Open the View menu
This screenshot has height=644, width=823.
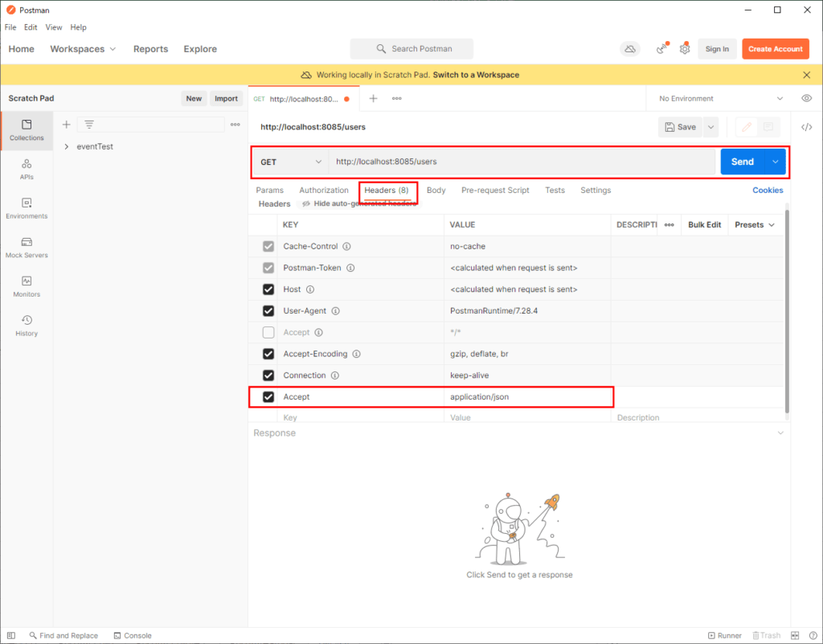point(54,27)
